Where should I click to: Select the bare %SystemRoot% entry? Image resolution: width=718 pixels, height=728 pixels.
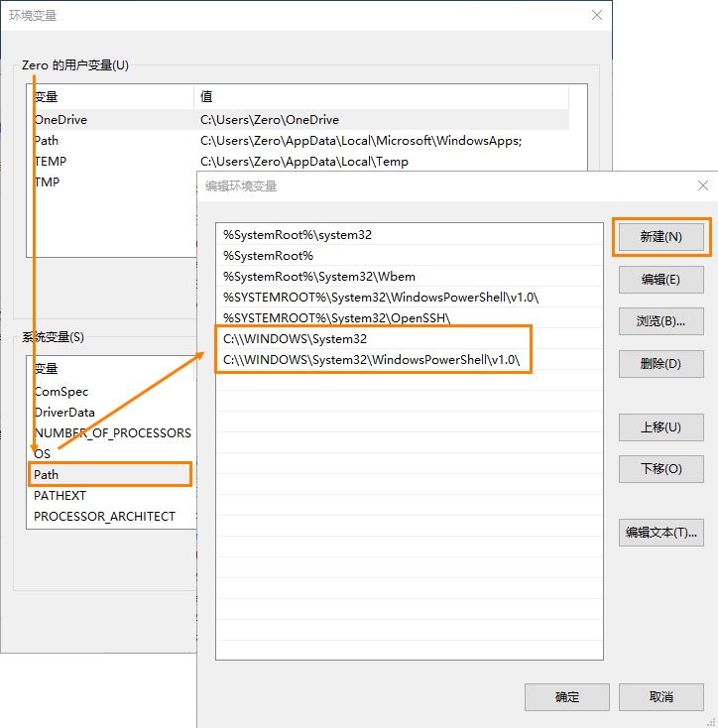point(410,256)
